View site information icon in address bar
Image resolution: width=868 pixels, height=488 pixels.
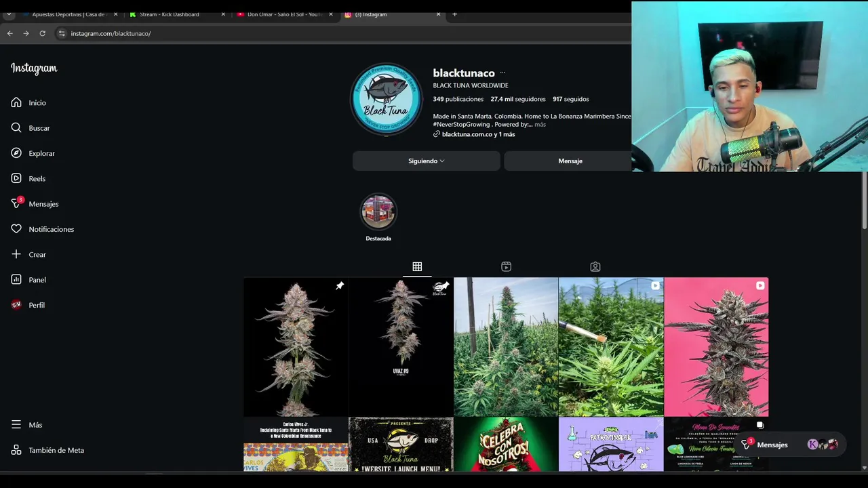click(62, 33)
